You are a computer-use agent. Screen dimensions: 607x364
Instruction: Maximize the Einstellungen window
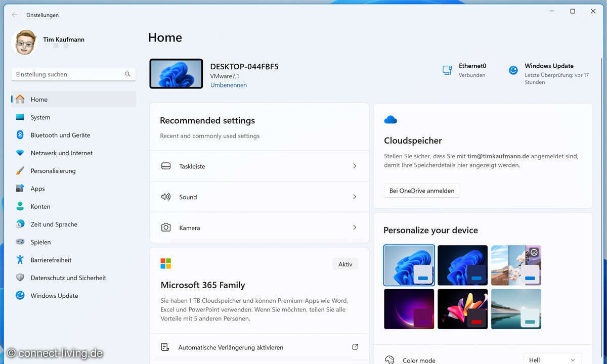click(x=573, y=11)
